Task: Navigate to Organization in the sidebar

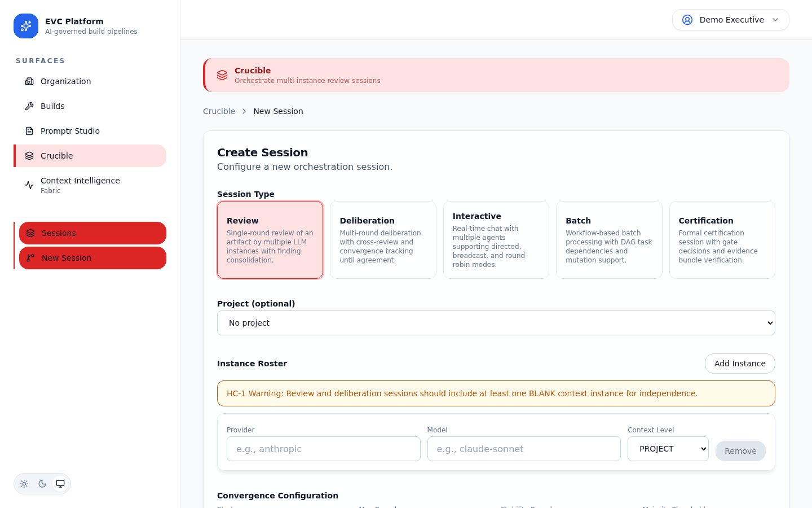Action: click(x=65, y=81)
